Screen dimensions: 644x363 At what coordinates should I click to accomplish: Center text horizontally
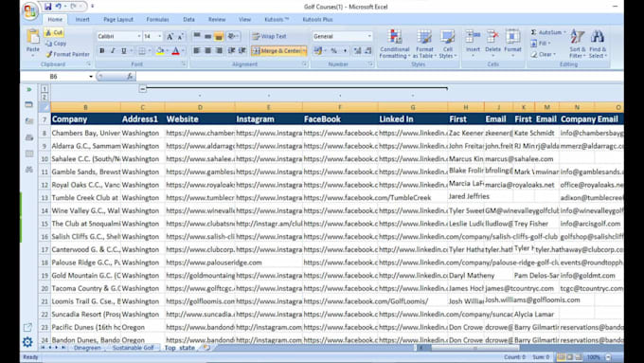click(207, 50)
